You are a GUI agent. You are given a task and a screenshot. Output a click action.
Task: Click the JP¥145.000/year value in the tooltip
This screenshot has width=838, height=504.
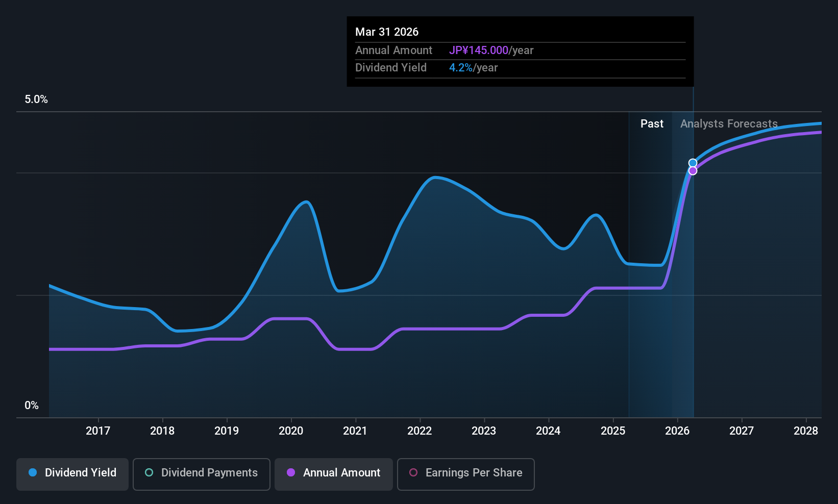pyautogui.click(x=478, y=50)
